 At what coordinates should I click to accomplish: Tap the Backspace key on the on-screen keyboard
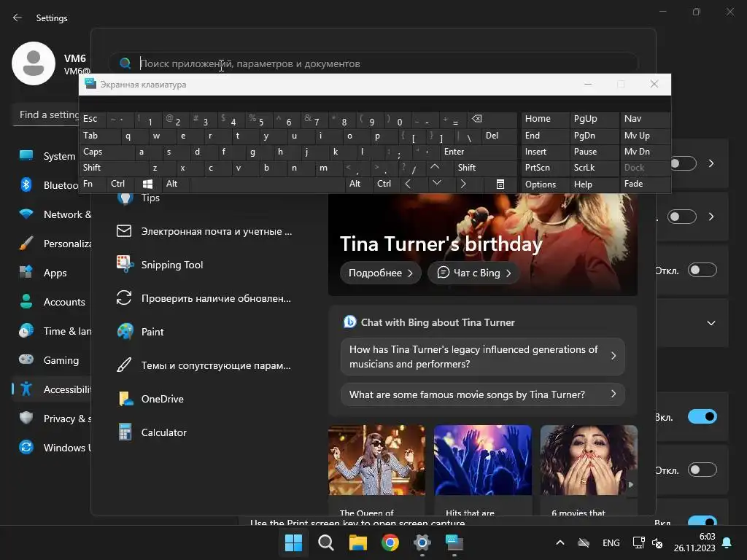[492, 119]
